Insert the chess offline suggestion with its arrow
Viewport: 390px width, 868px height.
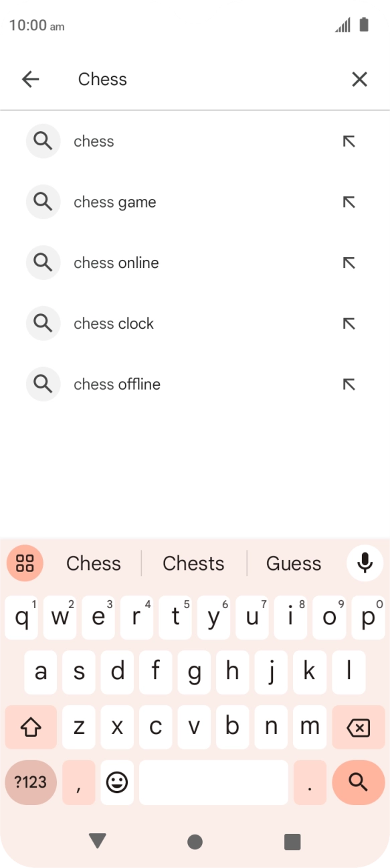pyautogui.click(x=349, y=384)
